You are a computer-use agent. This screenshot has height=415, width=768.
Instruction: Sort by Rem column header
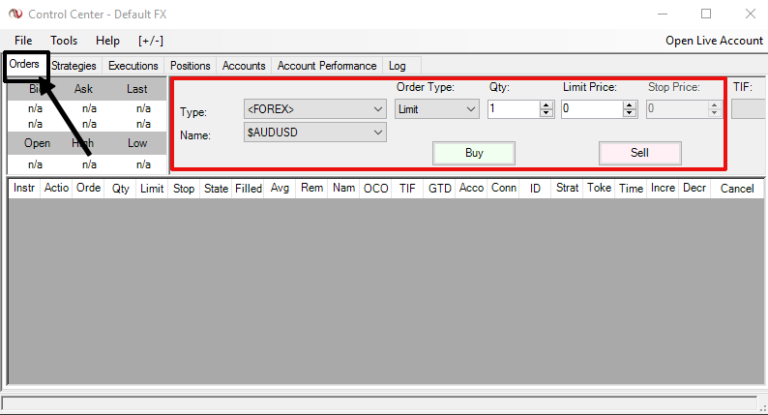click(x=312, y=188)
